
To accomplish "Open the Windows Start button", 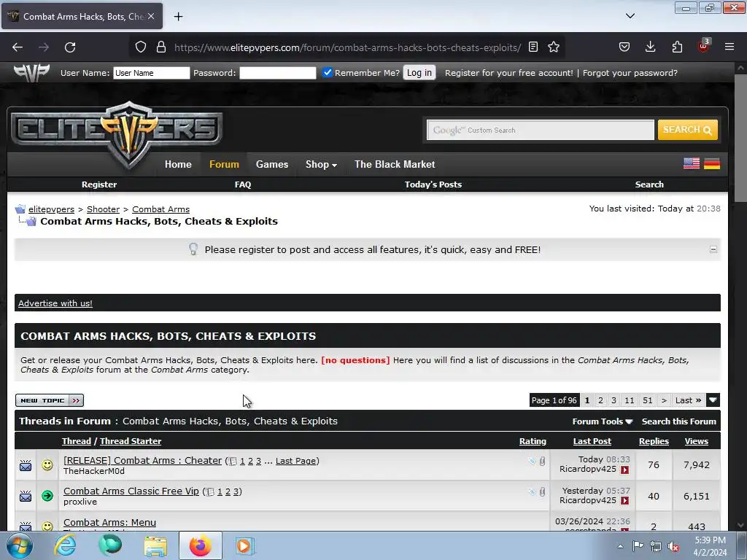I will (x=19, y=545).
